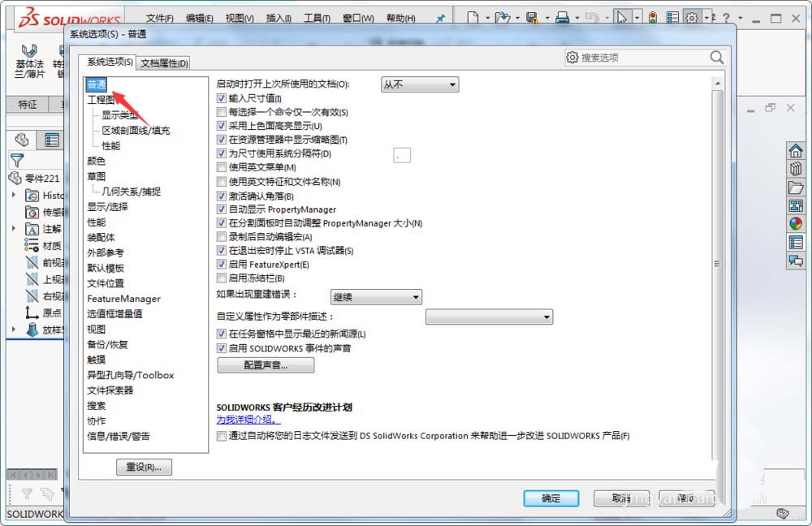Enable 启用冻结栏 checkbox
Image resolution: width=812 pixels, height=526 pixels.
coord(222,278)
